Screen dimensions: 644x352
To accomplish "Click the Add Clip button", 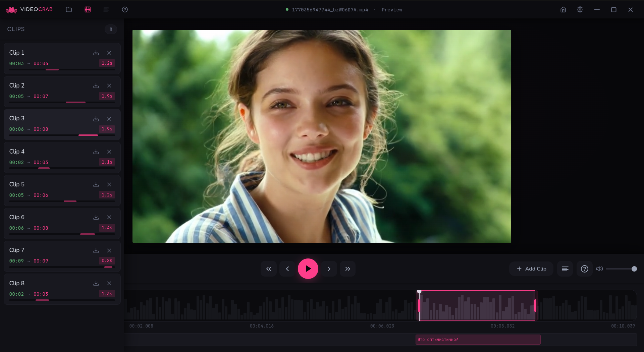I will [531, 269].
